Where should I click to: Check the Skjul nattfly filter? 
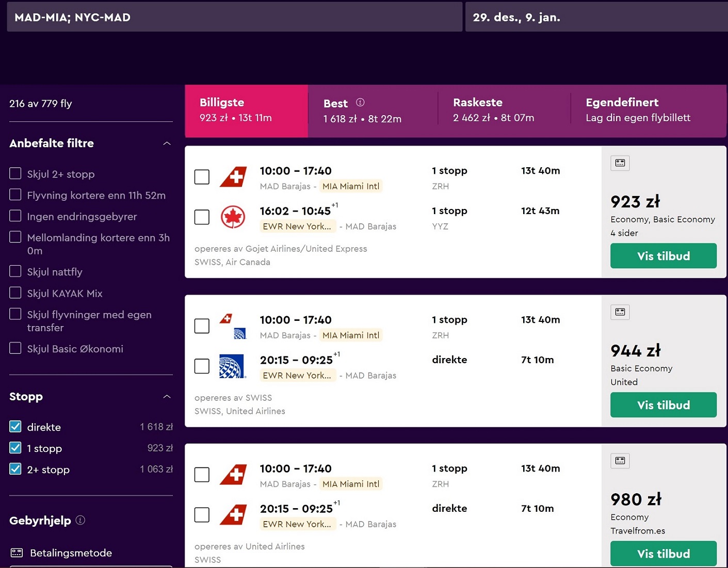[x=15, y=271]
